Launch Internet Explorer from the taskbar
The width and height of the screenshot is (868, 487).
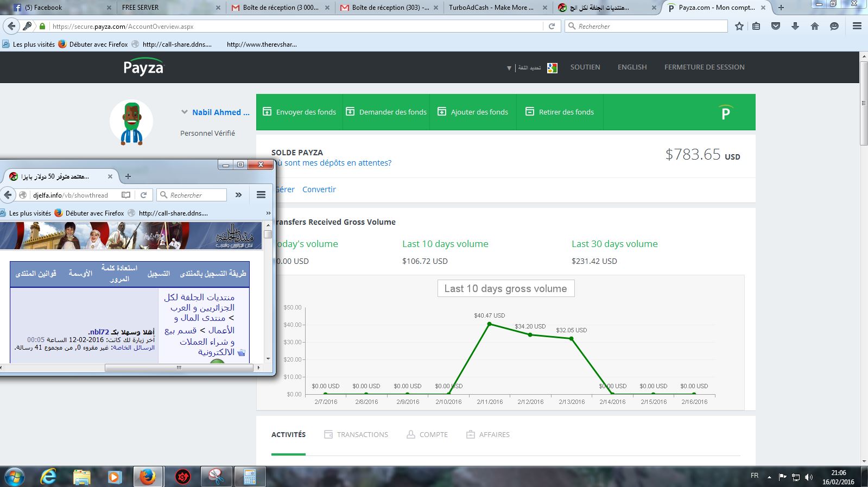pyautogui.click(x=48, y=477)
